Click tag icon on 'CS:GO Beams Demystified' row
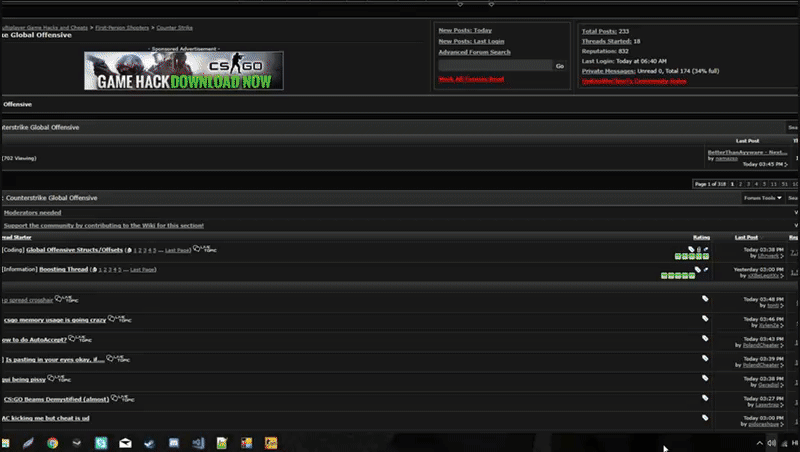The width and height of the screenshot is (800, 452). [705, 398]
